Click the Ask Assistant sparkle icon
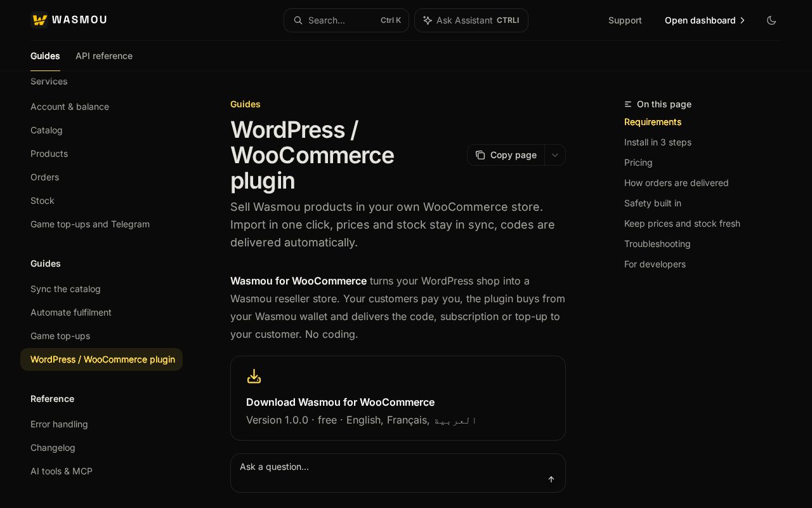This screenshot has height=508, width=812. pos(428,20)
